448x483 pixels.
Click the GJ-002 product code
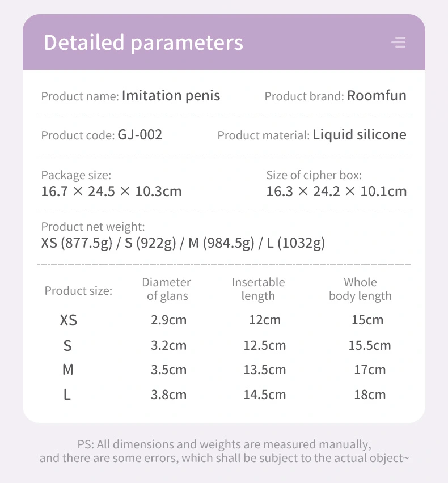tap(140, 135)
